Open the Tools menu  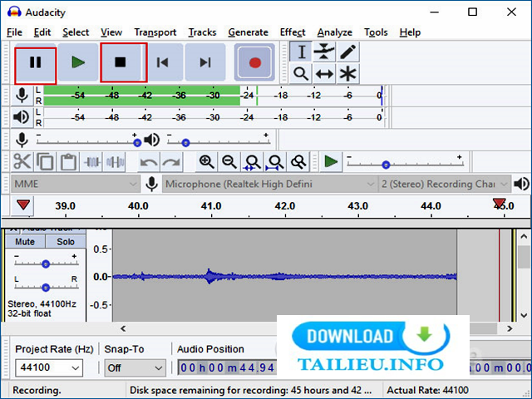coord(376,32)
